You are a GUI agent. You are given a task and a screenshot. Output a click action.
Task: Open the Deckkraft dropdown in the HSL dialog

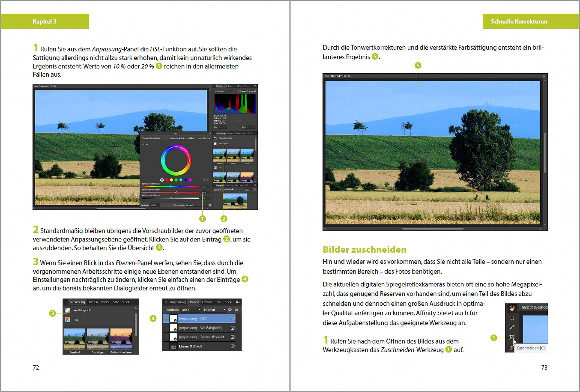click(155, 205)
